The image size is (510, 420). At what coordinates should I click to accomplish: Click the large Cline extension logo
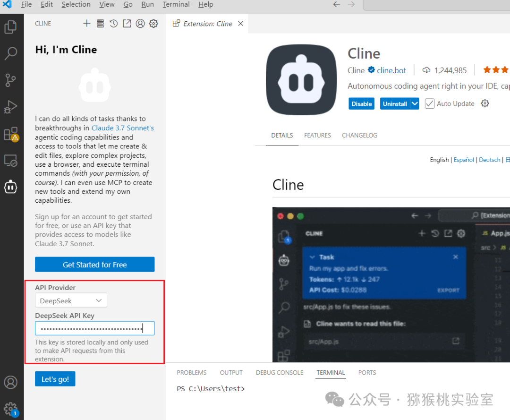tap(301, 80)
